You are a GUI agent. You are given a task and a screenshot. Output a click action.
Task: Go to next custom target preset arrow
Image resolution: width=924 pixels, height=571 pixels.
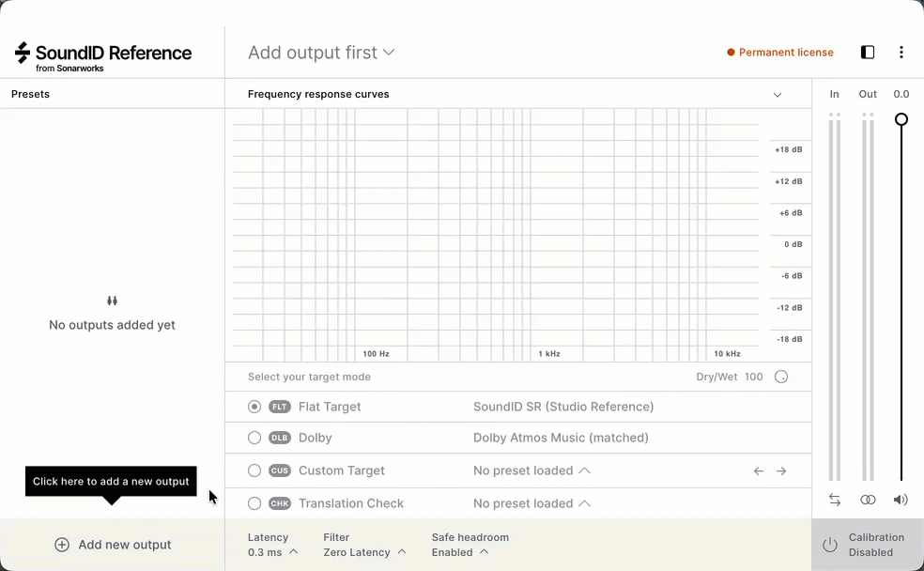(x=781, y=471)
